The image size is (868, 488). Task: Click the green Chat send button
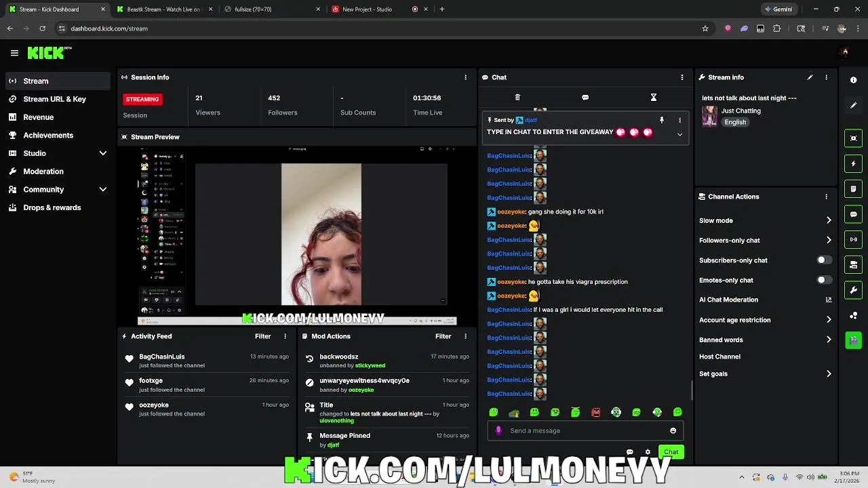(671, 452)
